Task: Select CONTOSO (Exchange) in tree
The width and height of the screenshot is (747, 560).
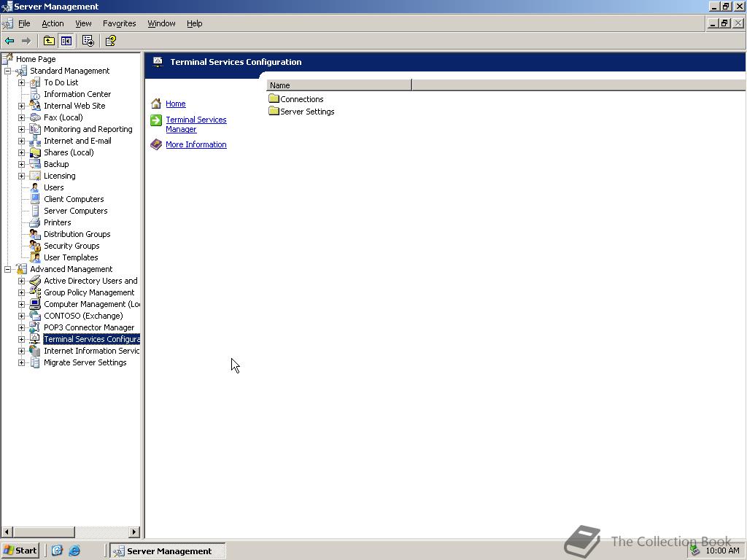Action: [83, 316]
